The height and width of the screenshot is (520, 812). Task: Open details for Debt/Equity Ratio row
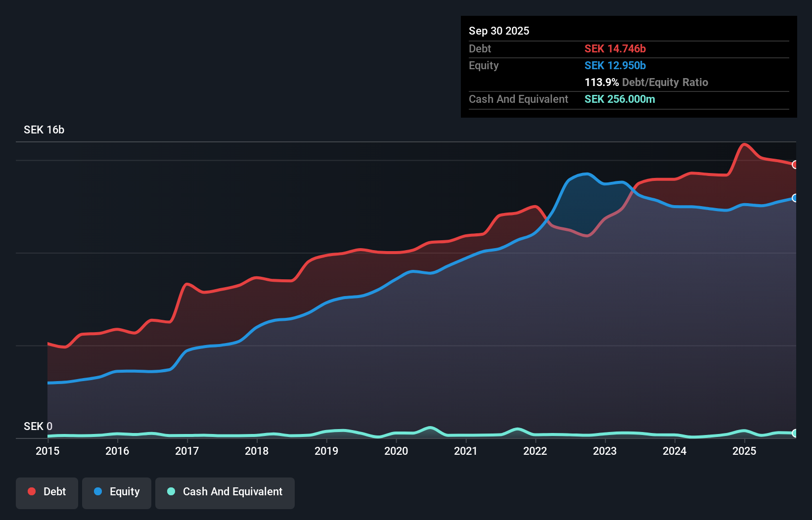(646, 82)
